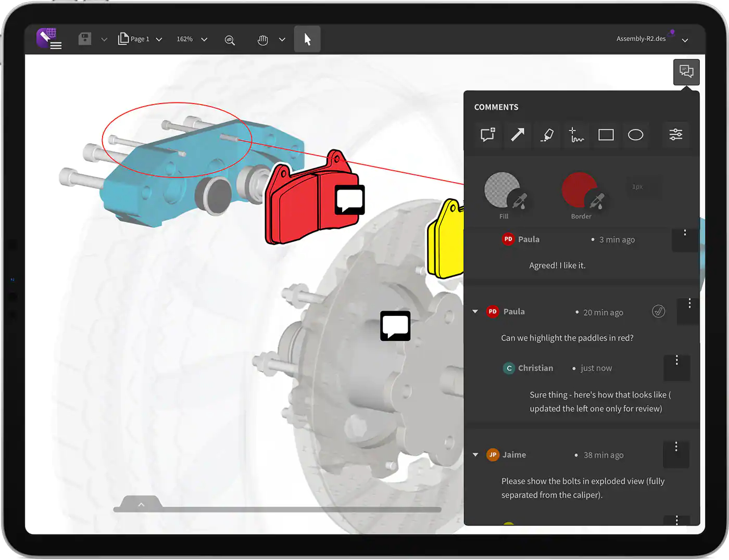729x560 pixels.
Task: Open the zoom magnifier tool
Action: 230,39
